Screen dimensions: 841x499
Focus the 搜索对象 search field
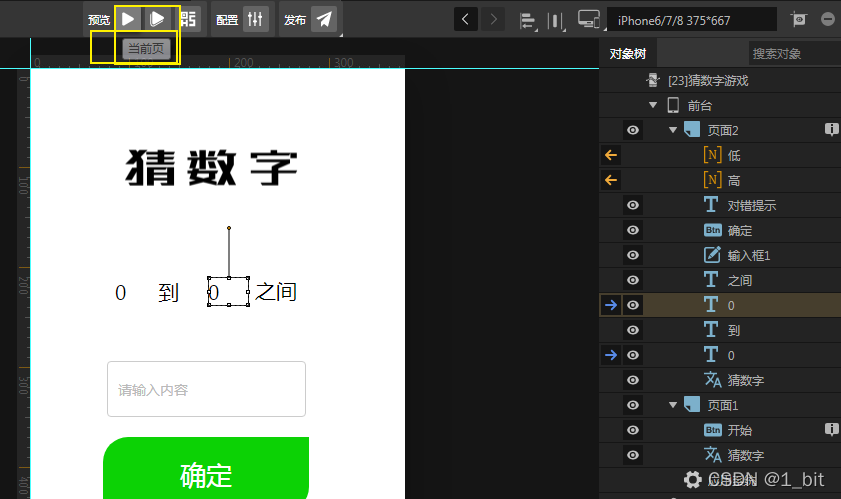point(794,54)
